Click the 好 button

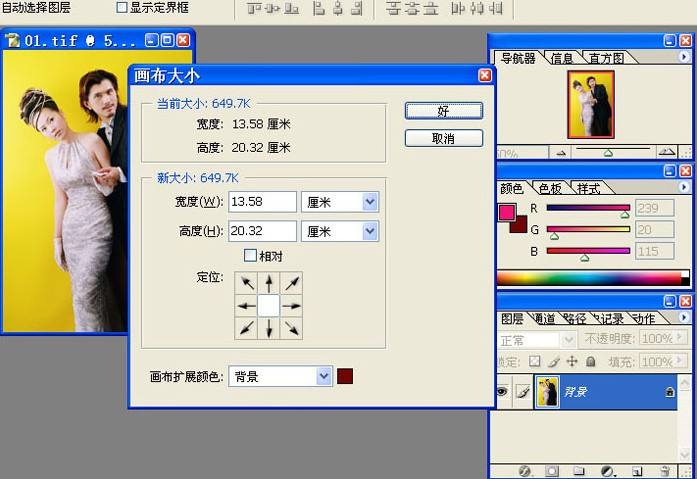click(443, 111)
